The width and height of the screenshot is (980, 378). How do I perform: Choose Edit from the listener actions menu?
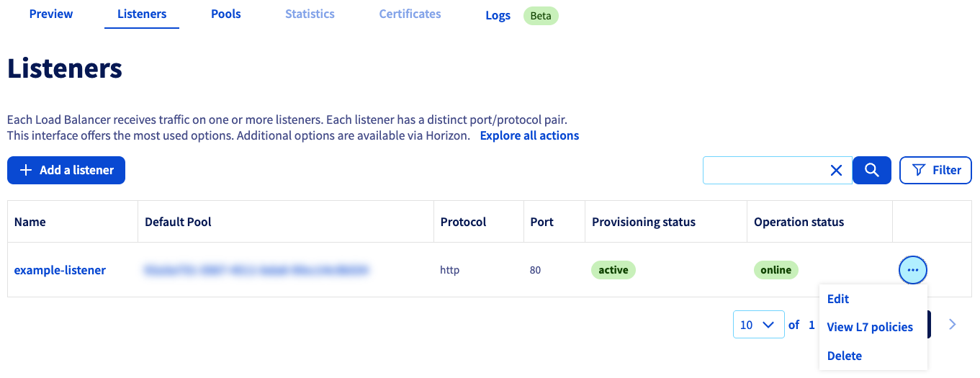tap(838, 299)
